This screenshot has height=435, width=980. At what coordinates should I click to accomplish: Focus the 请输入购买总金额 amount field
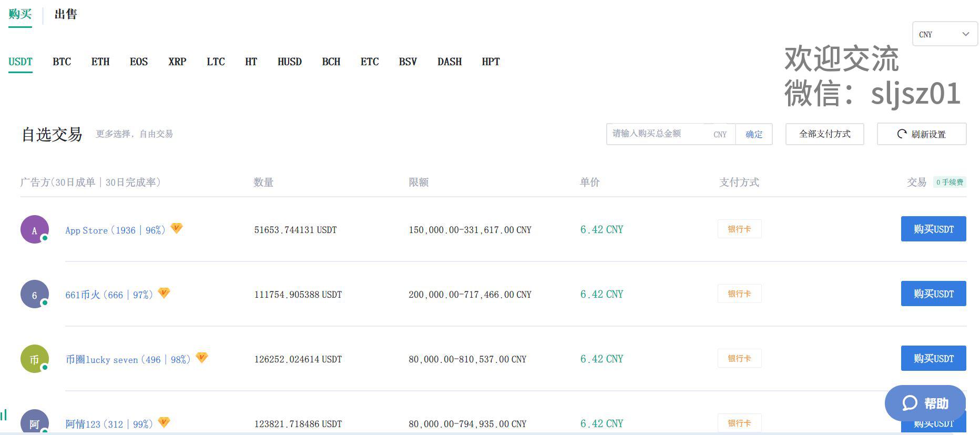point(670,134)
